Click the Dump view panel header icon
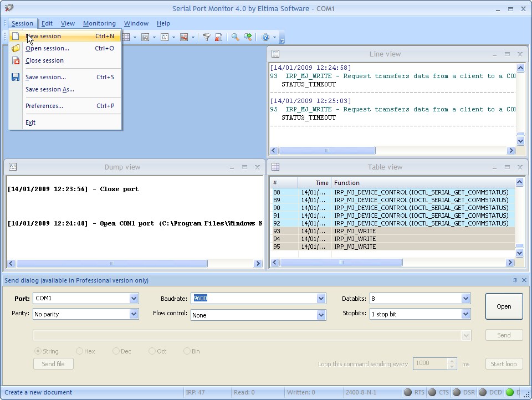Screen dimensions: 532x400 coord(13,167)
